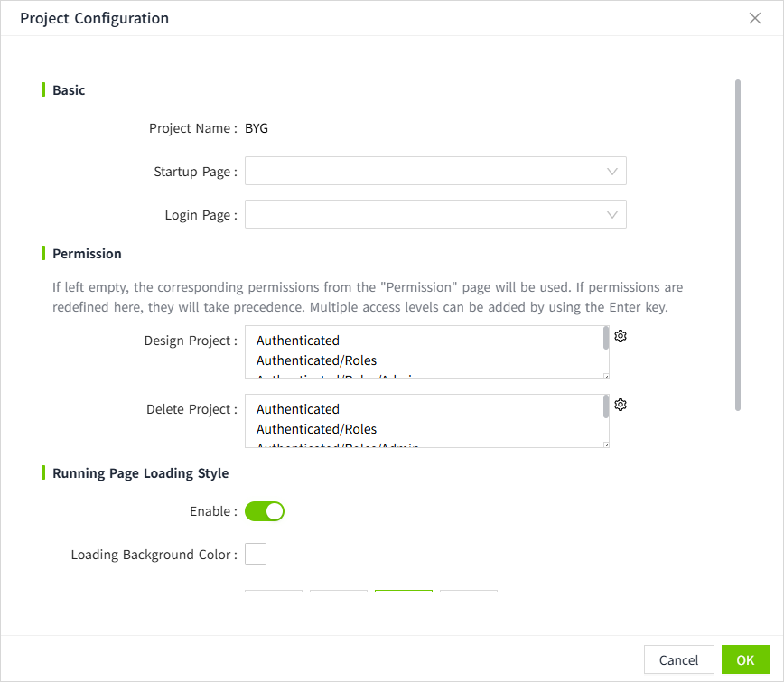The image size is (784, 682).
Task: Click the Design Project box resize handle
Action: point(606,376)
